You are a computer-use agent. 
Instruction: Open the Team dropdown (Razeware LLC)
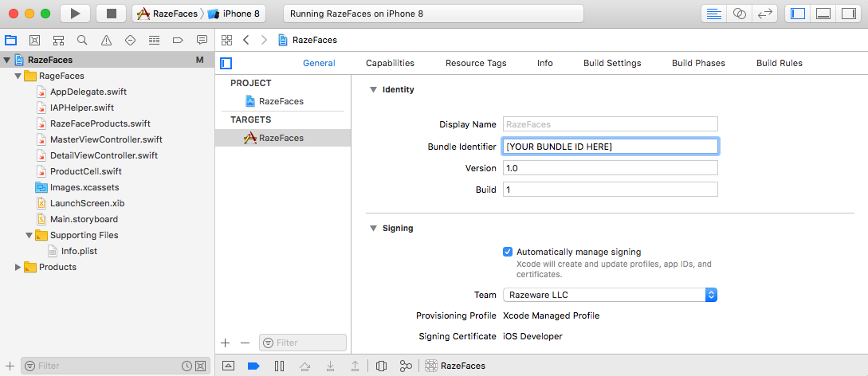point(610,295)
